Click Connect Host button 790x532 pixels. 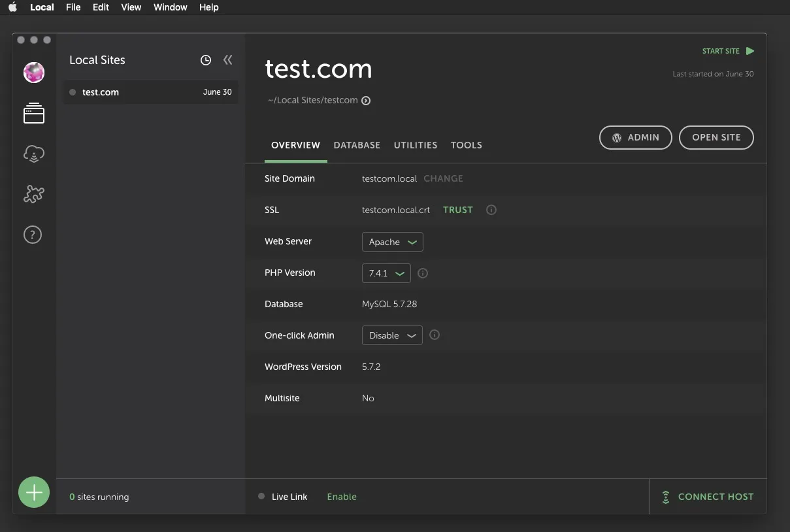coord(708,497)
